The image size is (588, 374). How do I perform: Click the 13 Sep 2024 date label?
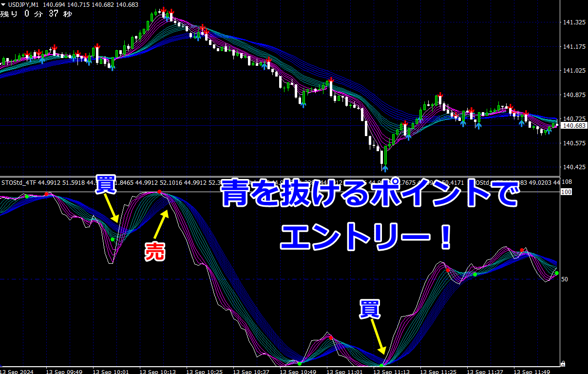pyautogui.click(x=18, y=371)
